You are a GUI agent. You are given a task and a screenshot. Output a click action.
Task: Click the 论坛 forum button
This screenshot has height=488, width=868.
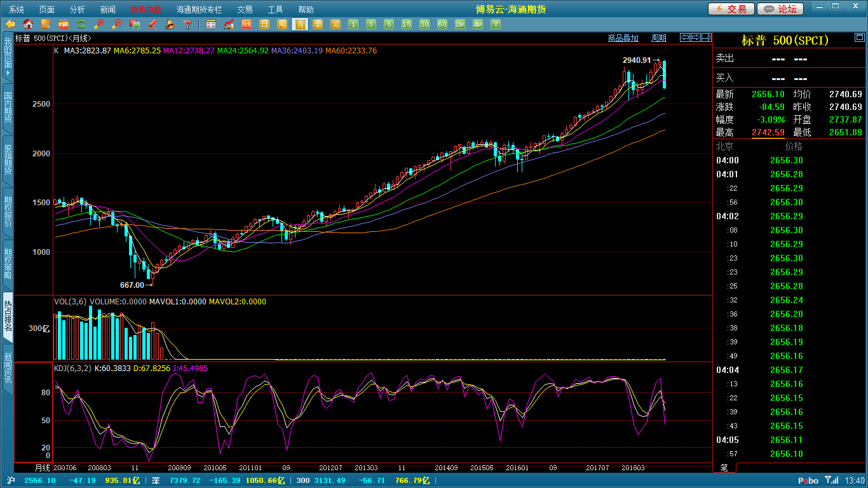[781, 9]
